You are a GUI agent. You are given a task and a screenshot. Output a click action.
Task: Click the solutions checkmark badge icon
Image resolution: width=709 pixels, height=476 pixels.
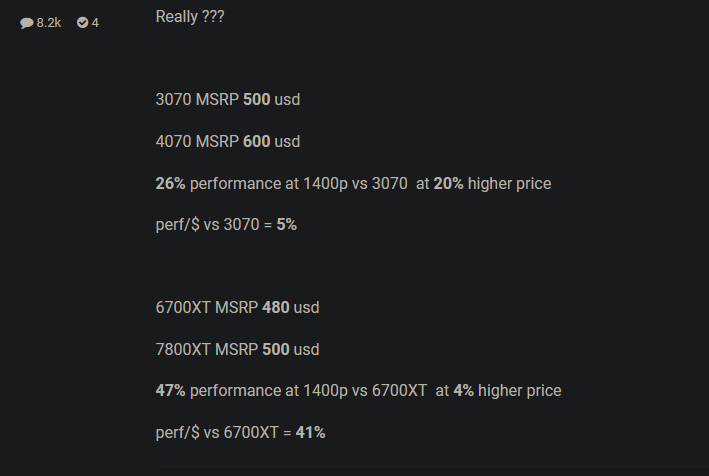coord(82,22)
